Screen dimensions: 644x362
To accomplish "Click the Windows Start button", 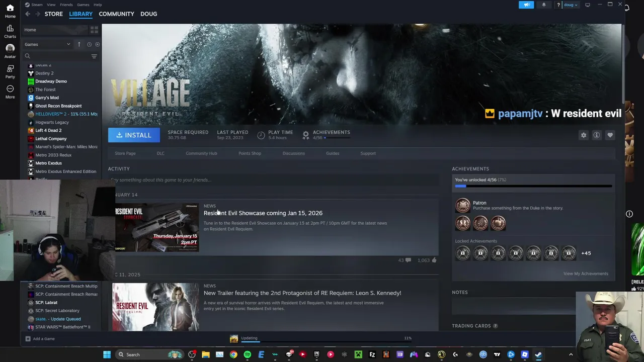I will tap(107, 354).
